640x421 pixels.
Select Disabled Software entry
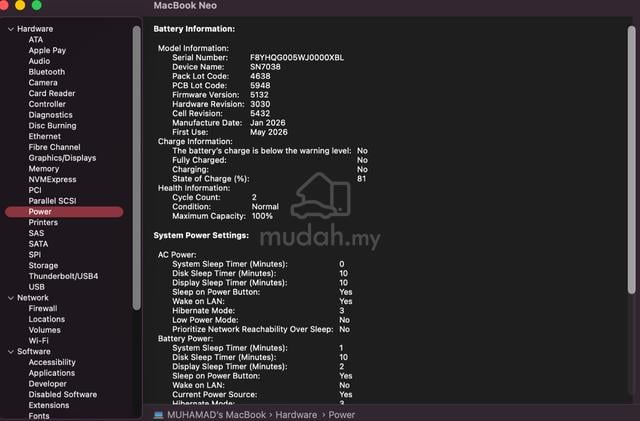pyautogui.click(x=62, y=394)
